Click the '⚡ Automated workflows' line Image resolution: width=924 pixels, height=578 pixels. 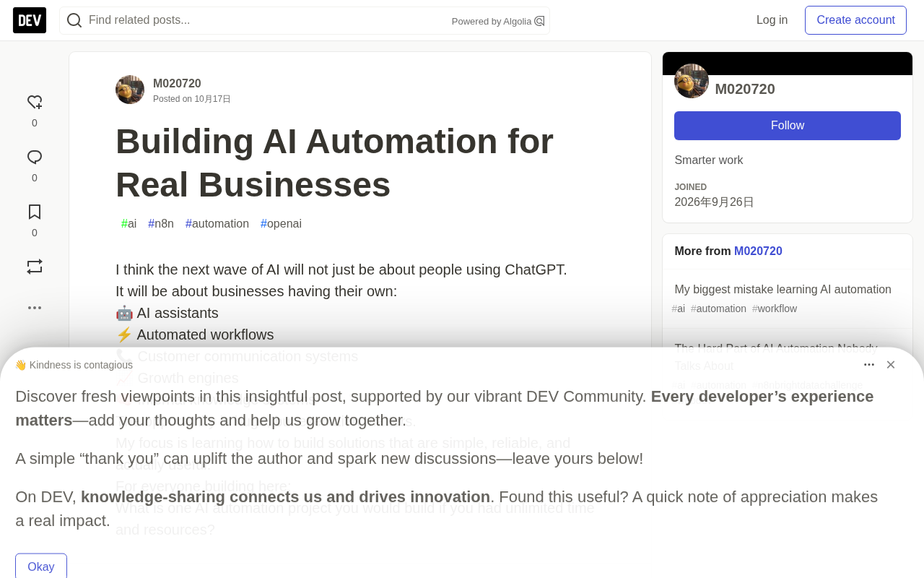click(195, 335)
